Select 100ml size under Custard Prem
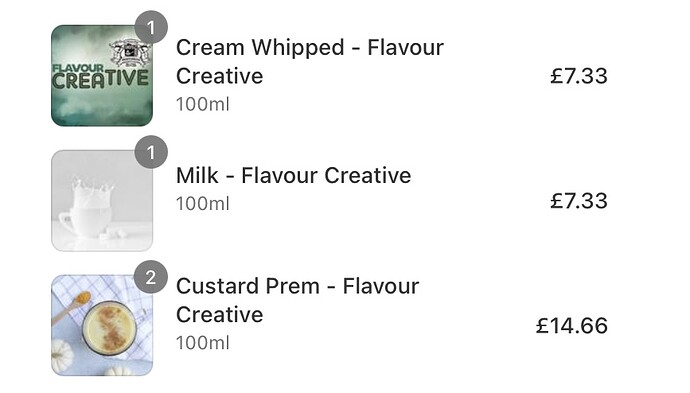This screenshot has height=393, width=690. (203, 343)
